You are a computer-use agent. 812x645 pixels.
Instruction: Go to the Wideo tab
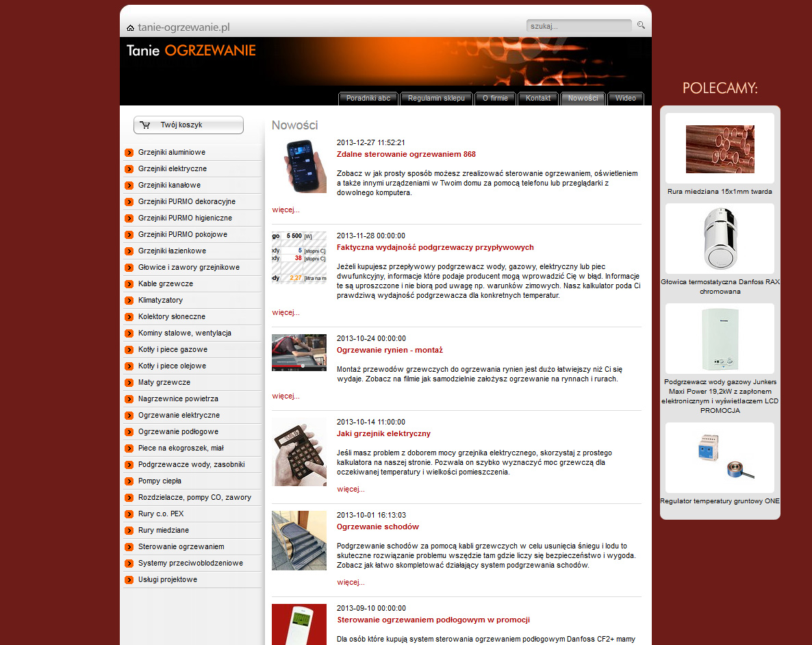point(625,99)
